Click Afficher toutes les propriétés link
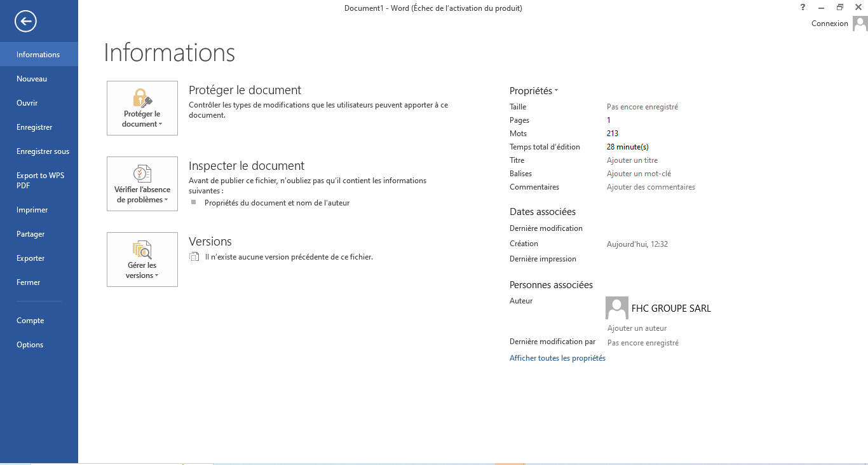The height and width of the screenshot is (465, 868). (557, 358)
